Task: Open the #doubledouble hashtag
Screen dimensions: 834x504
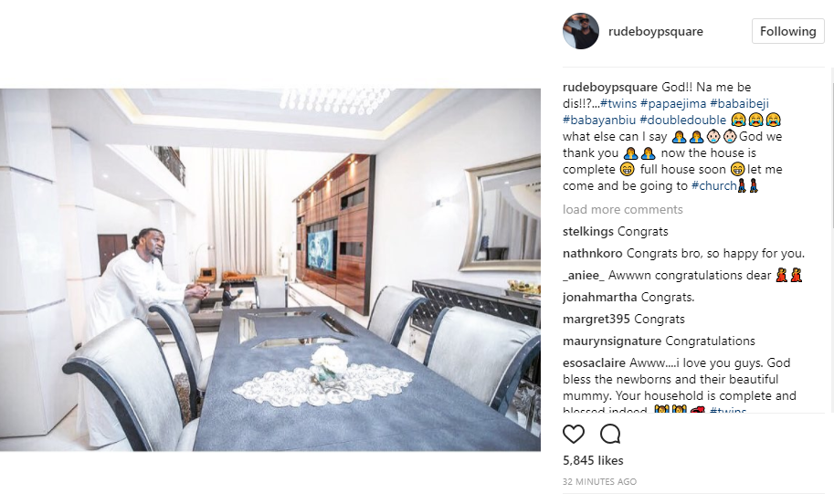Action: (683, 121)
